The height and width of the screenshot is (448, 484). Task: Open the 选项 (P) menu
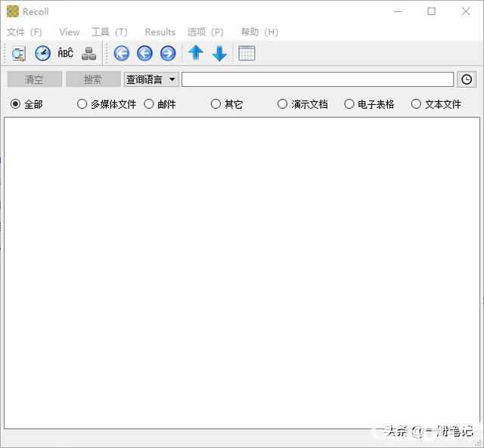pos(205,32)
